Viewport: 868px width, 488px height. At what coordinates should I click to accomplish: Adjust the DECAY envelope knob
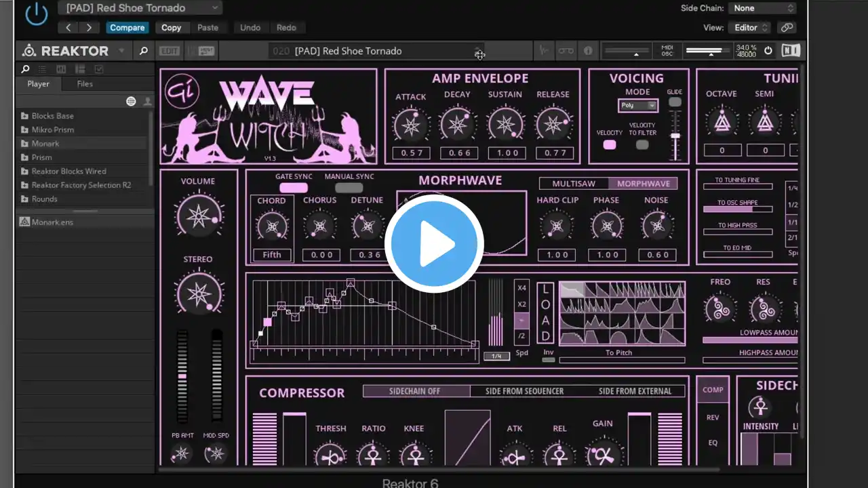coord(457,125)
